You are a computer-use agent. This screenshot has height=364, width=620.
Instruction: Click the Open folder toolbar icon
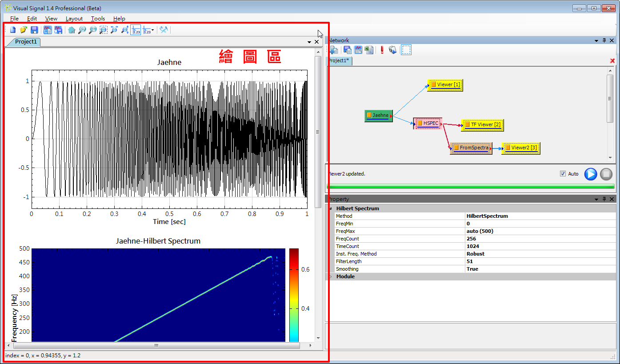(x=24, y=30)
